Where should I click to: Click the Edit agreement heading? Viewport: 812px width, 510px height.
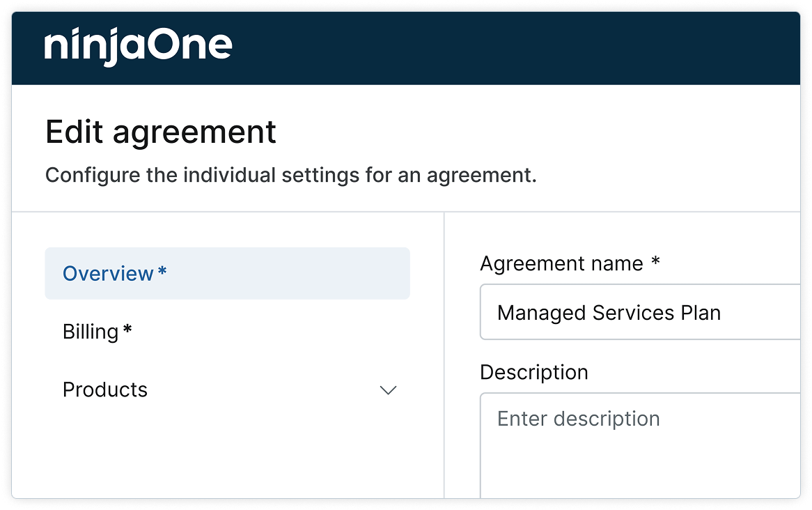161,132
